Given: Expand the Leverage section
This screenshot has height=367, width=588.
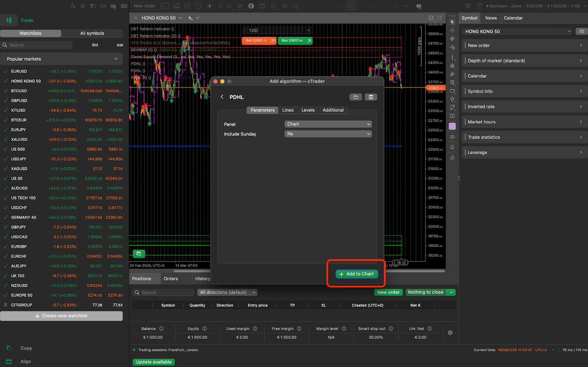Looking at the screenshot, I should [524, 152].
